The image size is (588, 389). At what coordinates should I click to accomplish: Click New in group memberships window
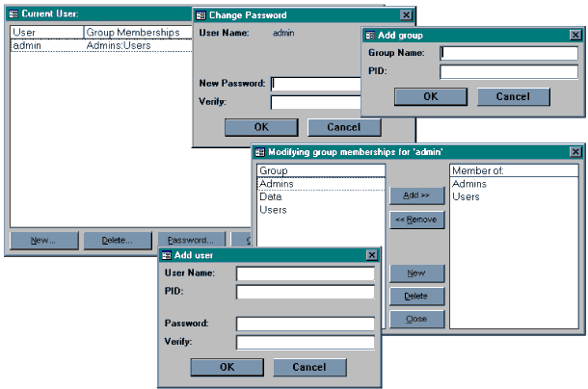[416, 273]
